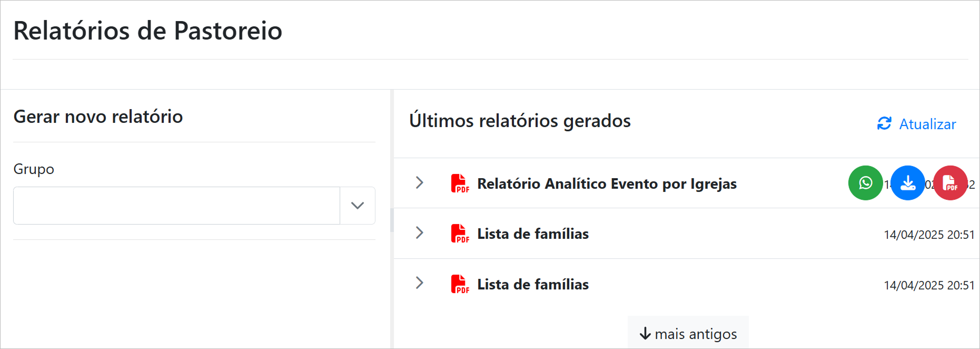Load older reports with mais antigos
The width and height of the screenshot is (980, 349).
pyautogui.click(x=695, y=334)
